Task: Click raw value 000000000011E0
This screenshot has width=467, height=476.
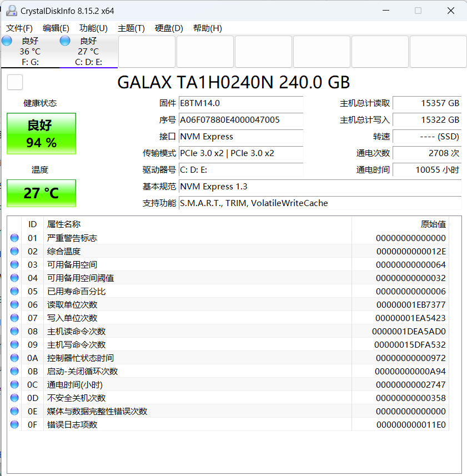Action: [411, 425]
